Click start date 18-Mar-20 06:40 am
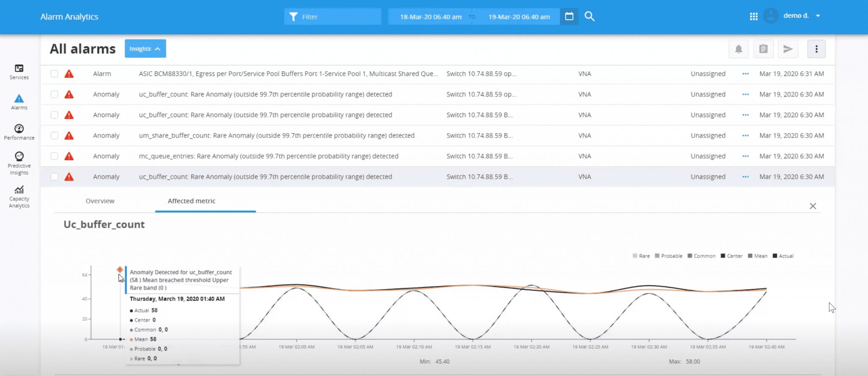The height and width of the screenshot is (376, 868). 431,17
